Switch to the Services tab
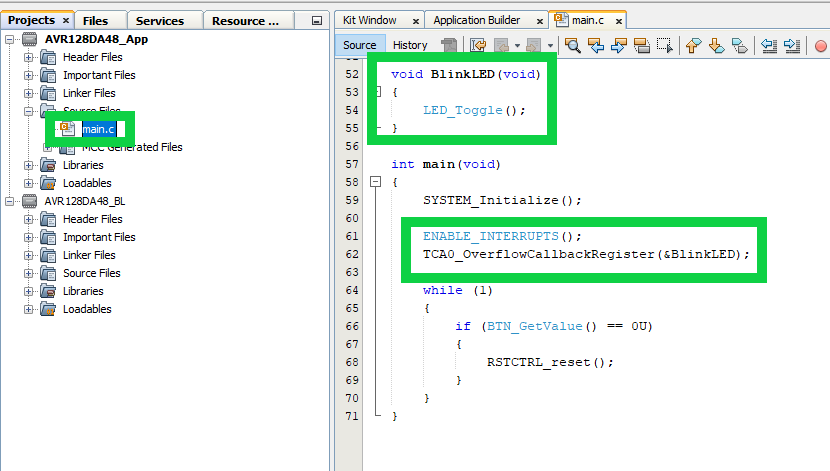The height and width of the screenshot is (471, 830). pyautogui.click(x=160, y=20)
